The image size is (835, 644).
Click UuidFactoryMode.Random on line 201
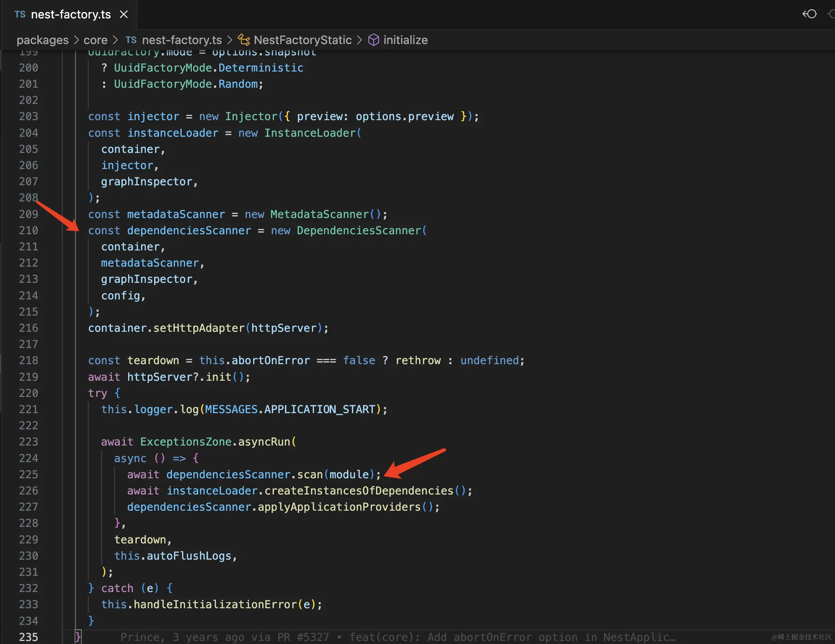coord(186,84)
